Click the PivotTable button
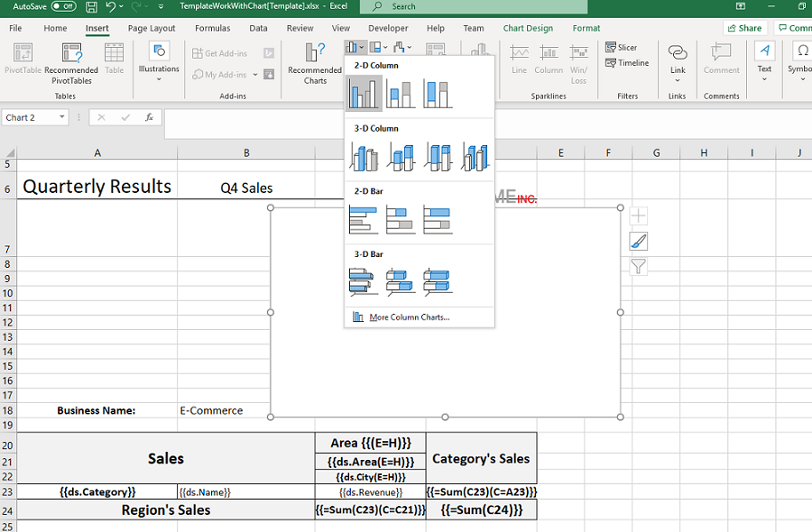 point(23,59)
